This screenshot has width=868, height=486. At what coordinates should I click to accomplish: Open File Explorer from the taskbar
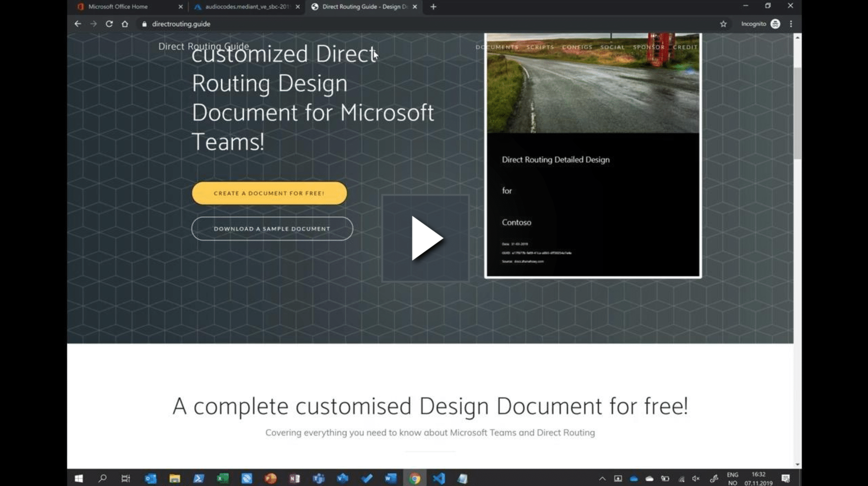point(174,478)
